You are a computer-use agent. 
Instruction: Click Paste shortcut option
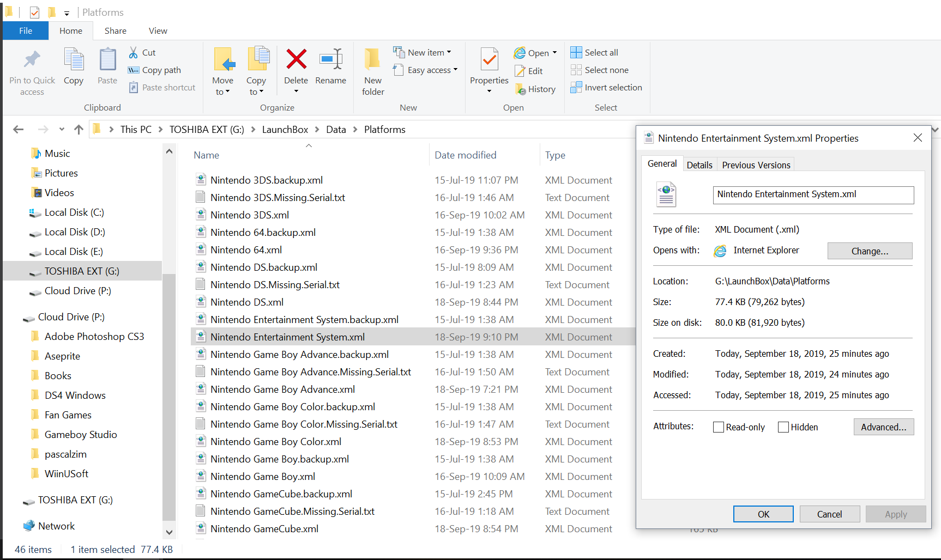point(162,88)
